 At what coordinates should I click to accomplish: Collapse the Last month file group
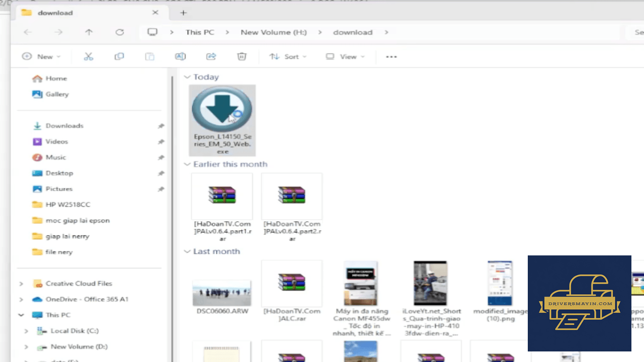coord(187,251)
